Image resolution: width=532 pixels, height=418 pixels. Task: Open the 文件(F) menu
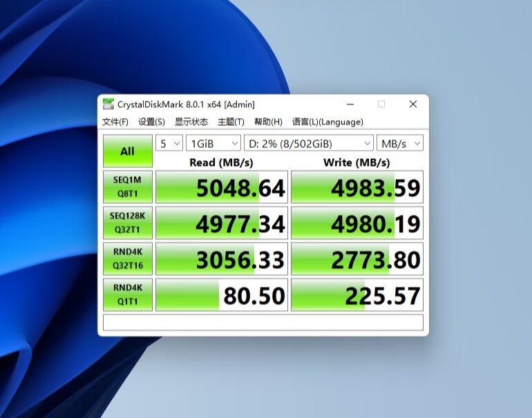click(x=115, y=122)
